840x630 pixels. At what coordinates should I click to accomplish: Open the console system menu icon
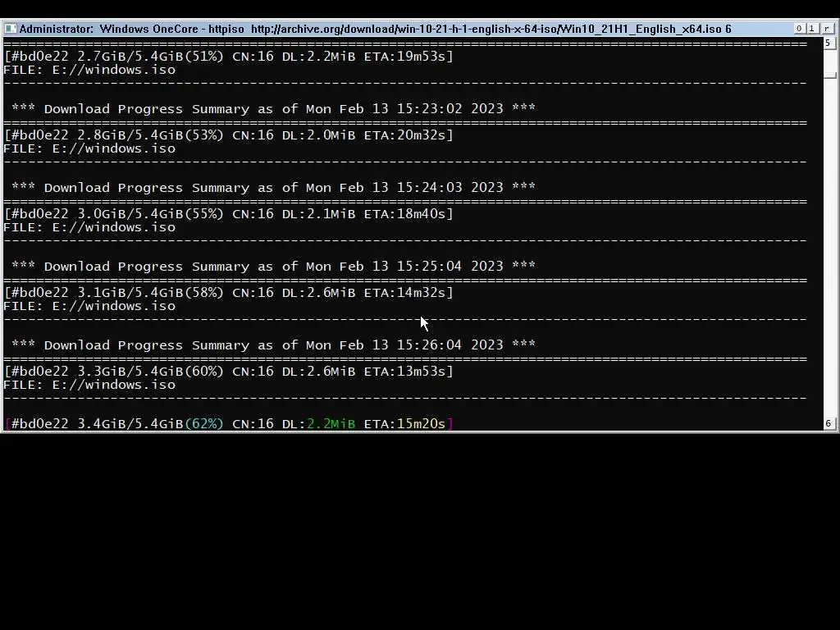11,29
